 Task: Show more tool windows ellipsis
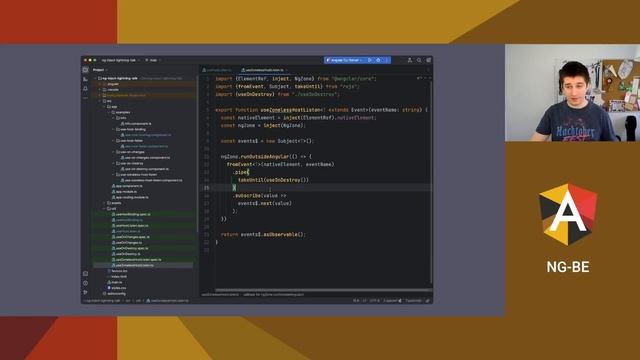(85, 98)
